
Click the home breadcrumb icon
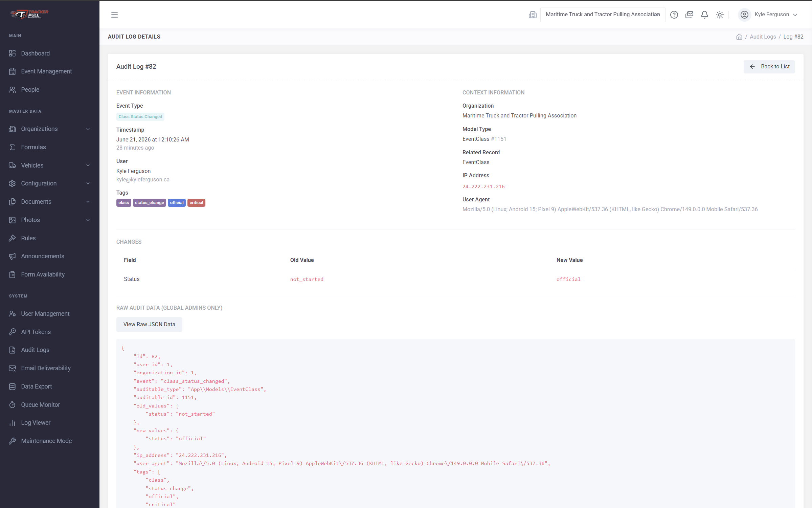point(739,37)
